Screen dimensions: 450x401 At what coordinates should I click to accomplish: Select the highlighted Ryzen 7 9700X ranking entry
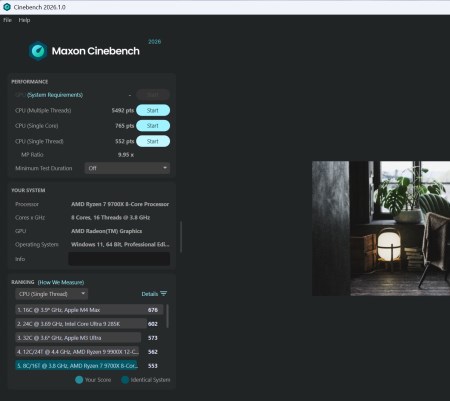pyautogui.click(x=76, y=365)
